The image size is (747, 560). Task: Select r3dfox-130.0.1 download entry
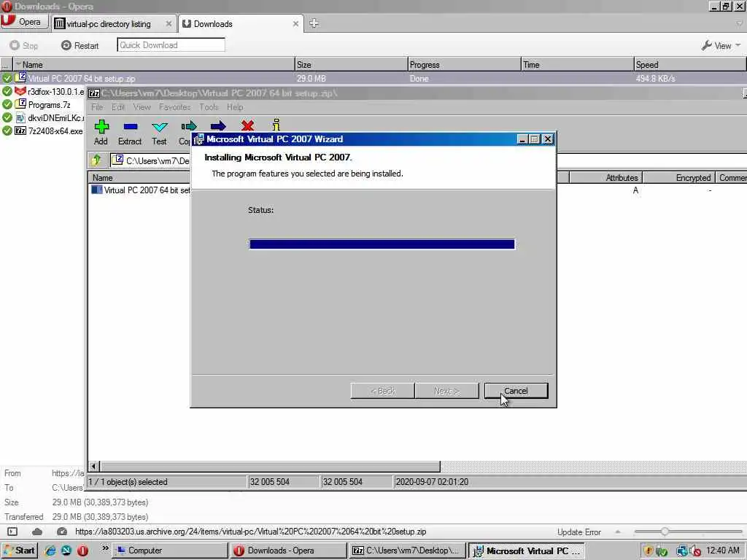coord(43,91)
